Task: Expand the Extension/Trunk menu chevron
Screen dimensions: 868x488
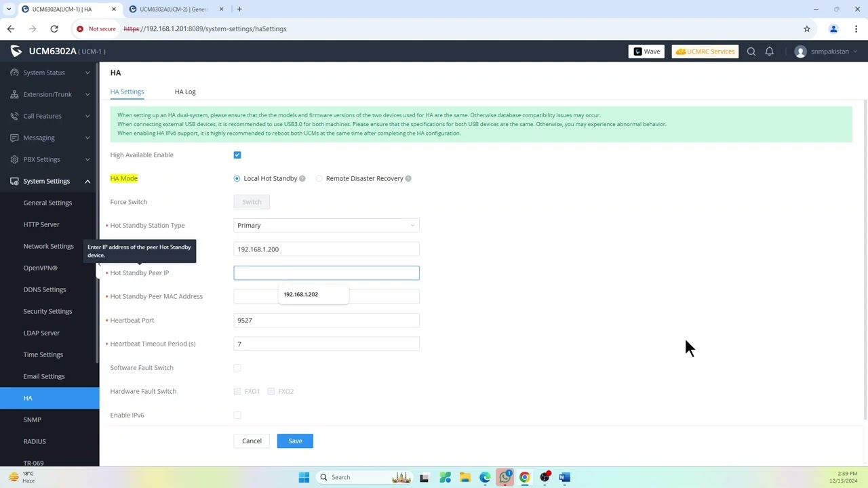Action: click(x=87, y=94)
